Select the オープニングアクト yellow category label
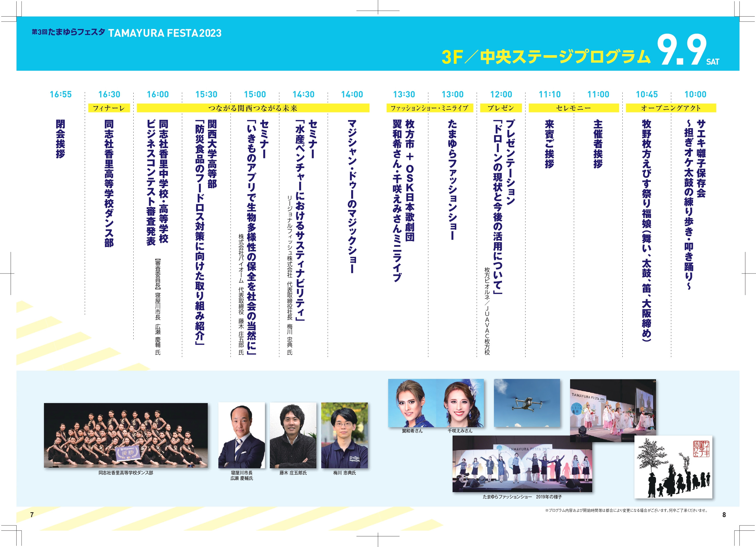 (x=671, y=108)
